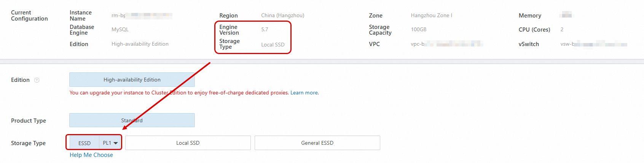The height and width of the screenshot is (163, 644).
Task: Click the engine version 5.7 value
Action: pos(265,29)
